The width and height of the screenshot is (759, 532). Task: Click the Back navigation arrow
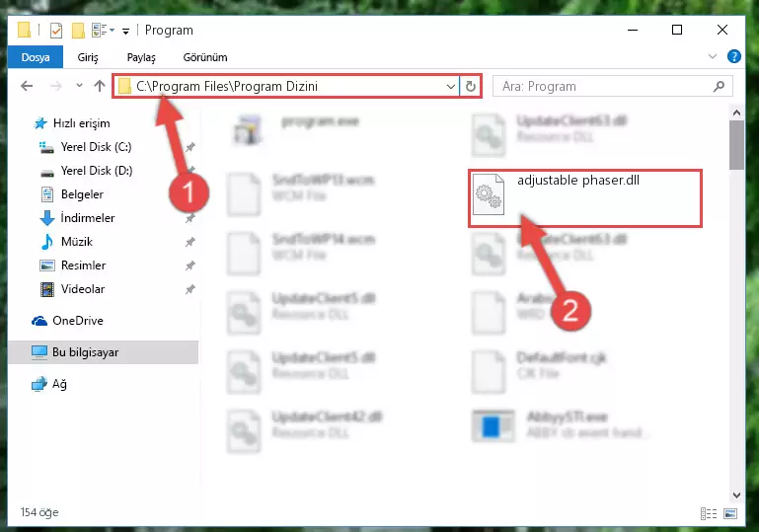click(27, 86)
